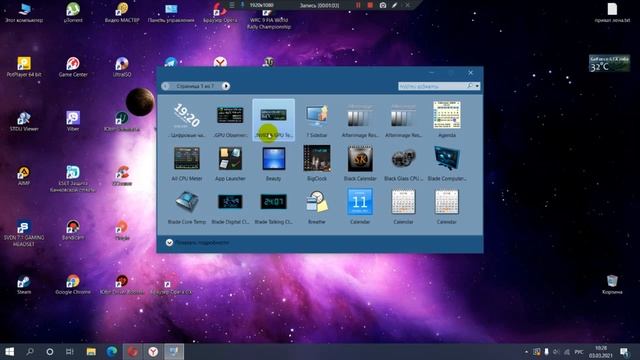Open the Windows Start menu

point(10,351)
